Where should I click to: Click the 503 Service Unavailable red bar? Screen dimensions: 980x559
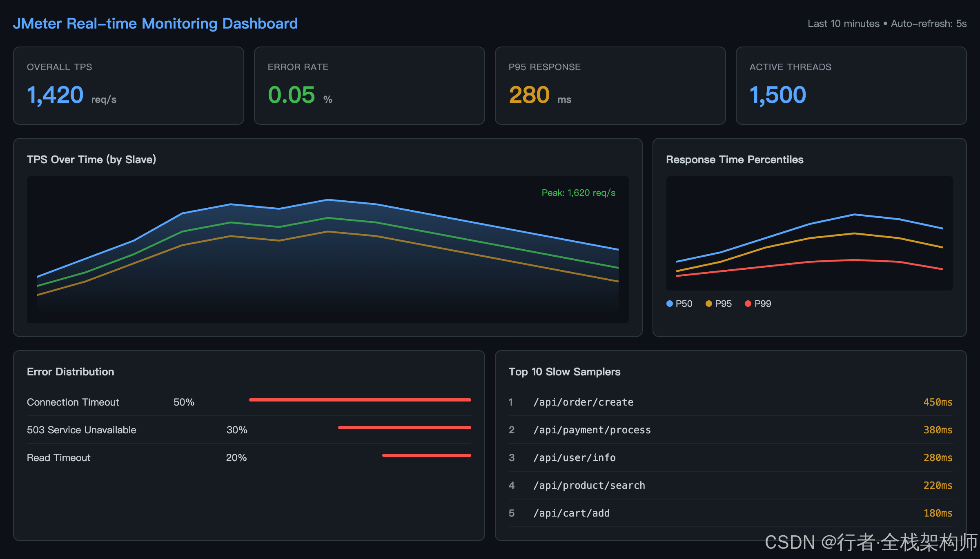click(405, 428)
